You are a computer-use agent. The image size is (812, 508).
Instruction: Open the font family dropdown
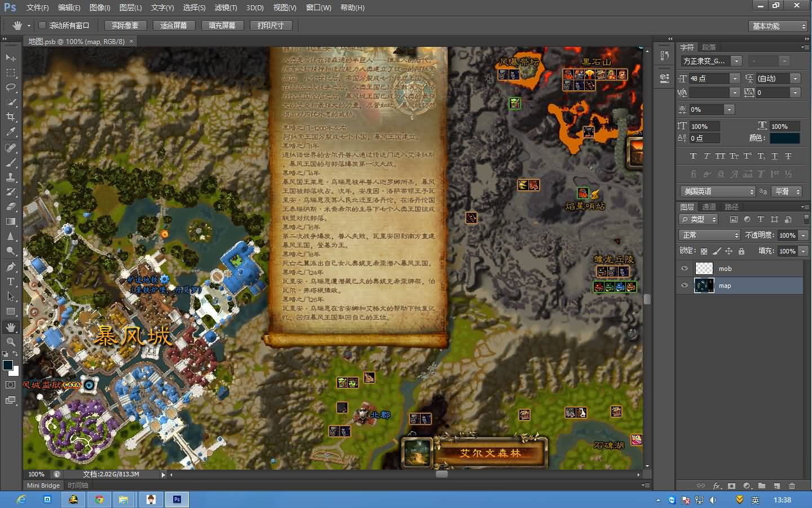(736, 60)
